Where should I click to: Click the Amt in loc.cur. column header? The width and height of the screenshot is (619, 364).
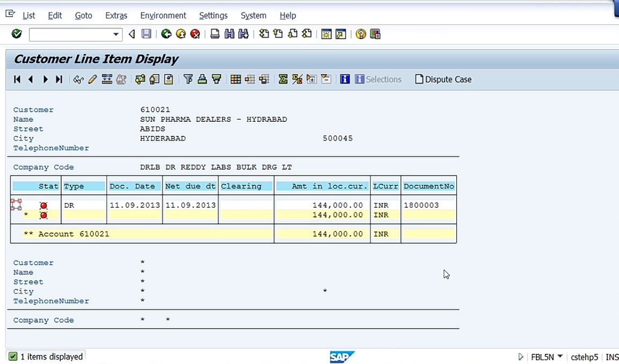[322, 186]
